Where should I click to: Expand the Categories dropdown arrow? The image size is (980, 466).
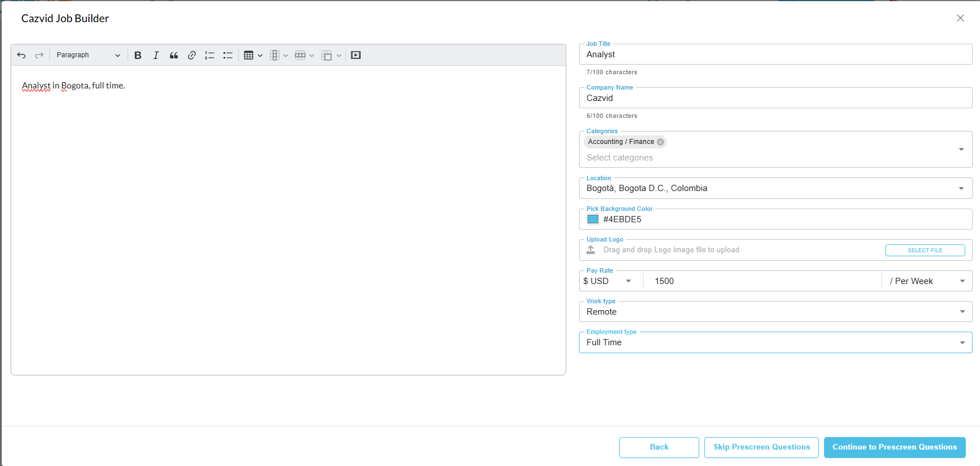click(x=961, y=149)
